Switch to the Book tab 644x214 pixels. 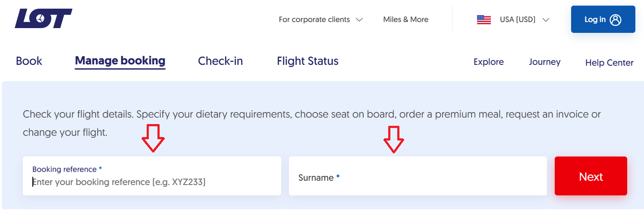pyautogui.click(x=29, y=61)
